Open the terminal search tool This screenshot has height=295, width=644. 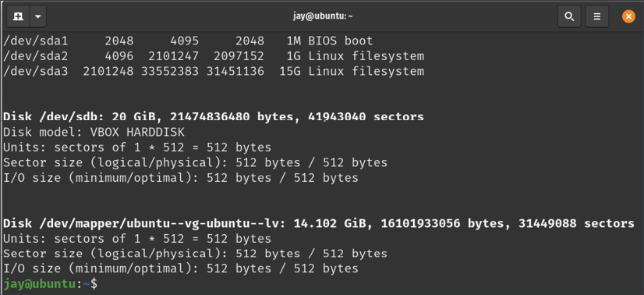click(569, 16)
